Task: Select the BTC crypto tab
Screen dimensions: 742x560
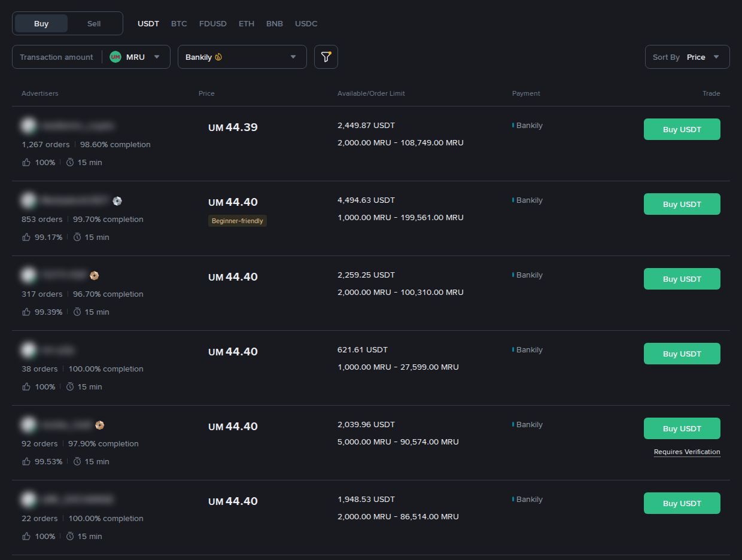Action: (x=179, y=23)
